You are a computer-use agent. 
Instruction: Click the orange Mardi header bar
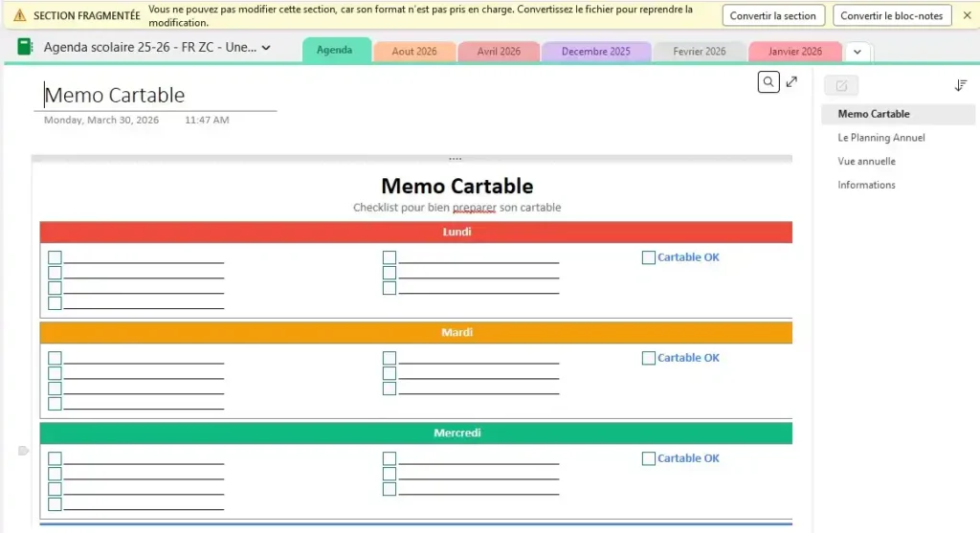[416, 332]
